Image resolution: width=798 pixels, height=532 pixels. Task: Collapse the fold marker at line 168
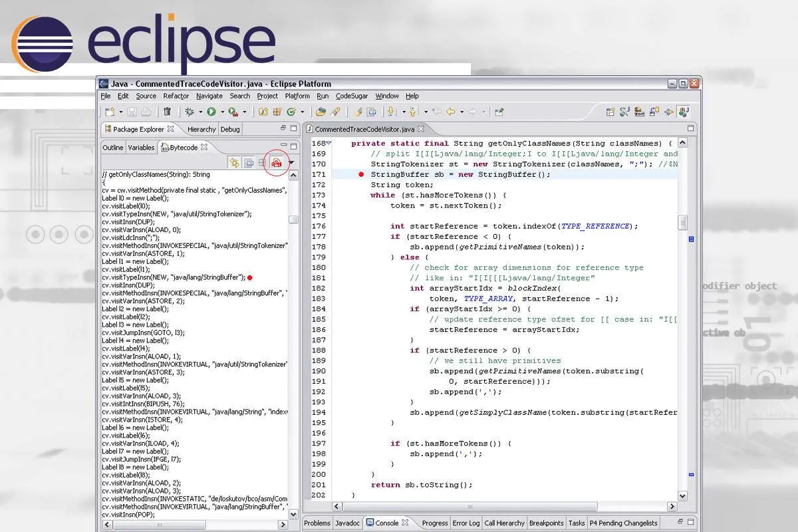[x=329, y=143]
